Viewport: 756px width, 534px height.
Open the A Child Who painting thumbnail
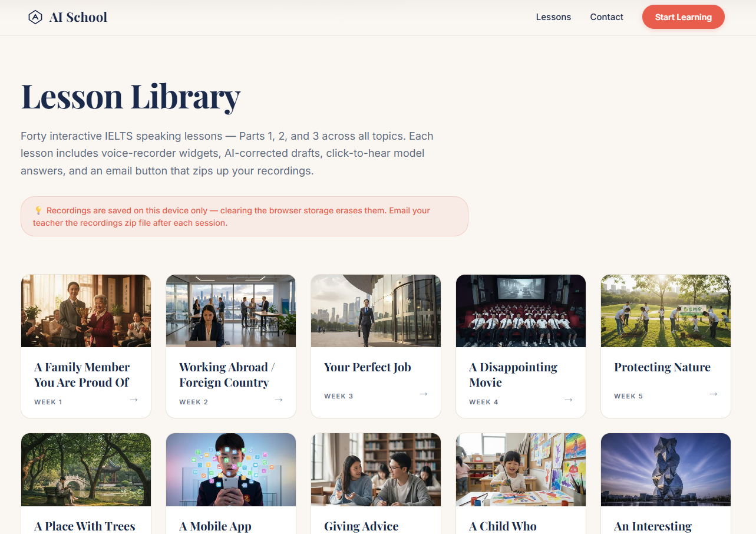[x=521, y=470]
